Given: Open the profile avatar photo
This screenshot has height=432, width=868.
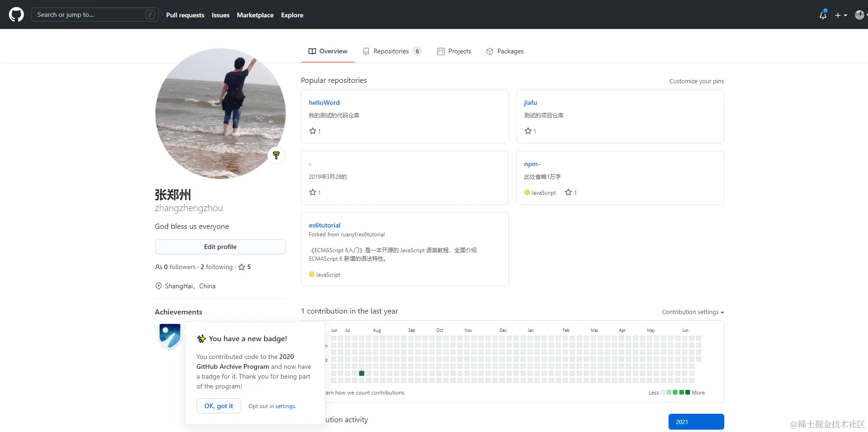Looking at the screenshot, I should (x=220, y=113).
